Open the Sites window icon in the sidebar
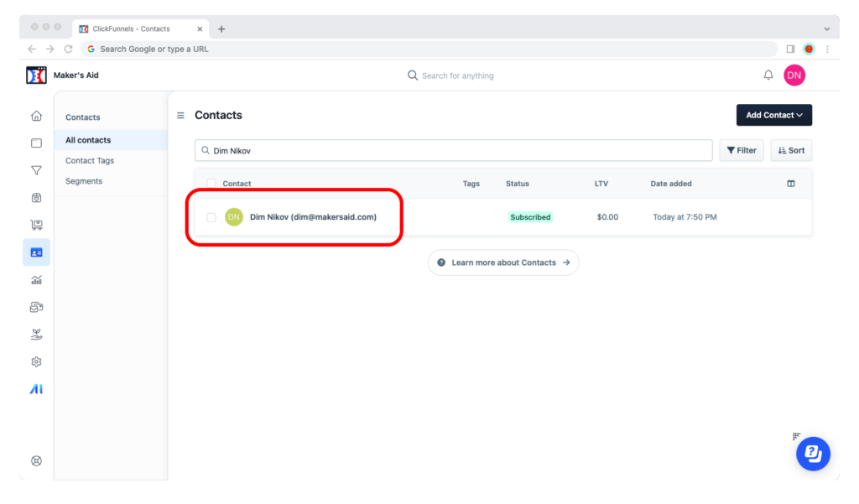Image resolution: width=859 pixels, height=504 pixels. tap(36, 143)
